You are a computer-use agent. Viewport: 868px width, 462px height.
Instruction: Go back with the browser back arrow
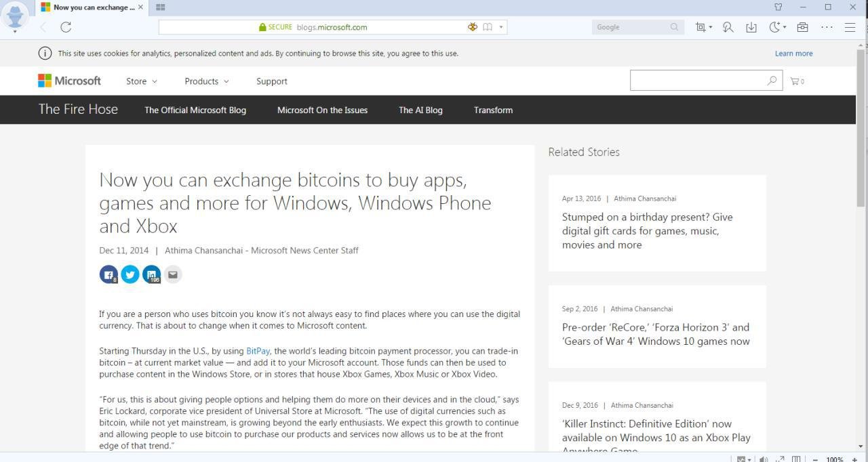[x=43, y=27]
